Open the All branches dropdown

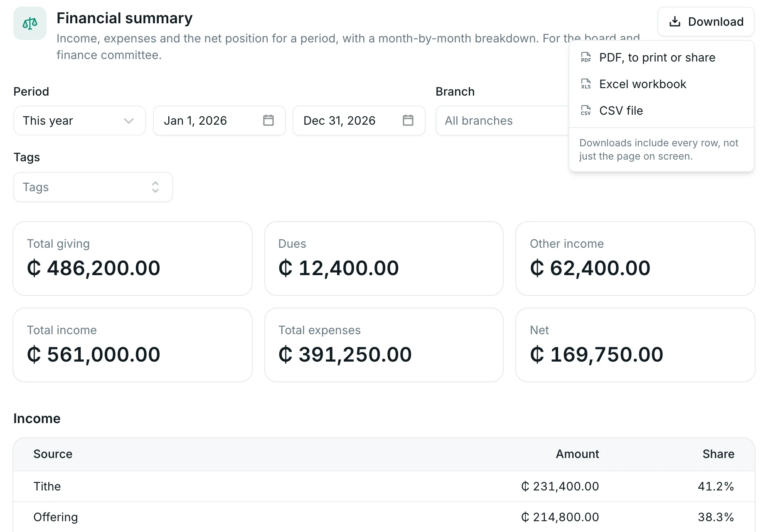click(x=502, y=121)
